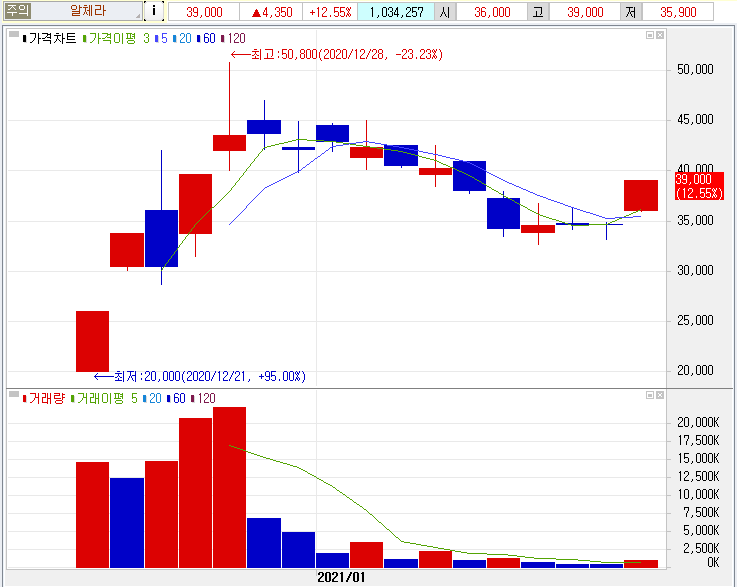
Task: Click the 최저:20,000 low annotation
Action: [200, 376]
